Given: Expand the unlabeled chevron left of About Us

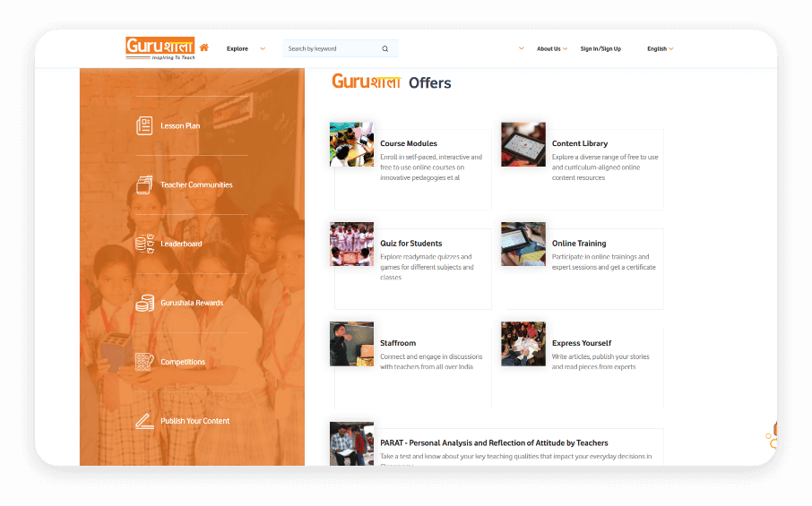Looking at the screenshot, I should coord(522,48).
